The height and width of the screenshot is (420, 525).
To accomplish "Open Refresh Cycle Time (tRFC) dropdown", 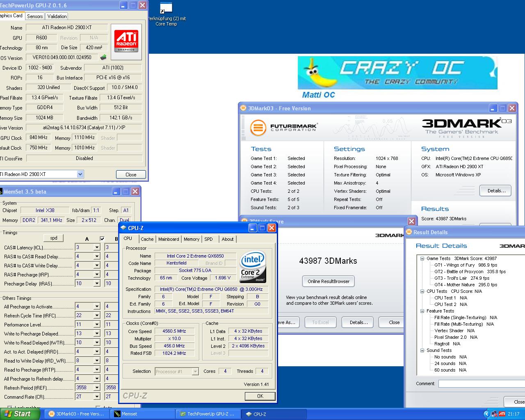I will (x=97, y=316).
